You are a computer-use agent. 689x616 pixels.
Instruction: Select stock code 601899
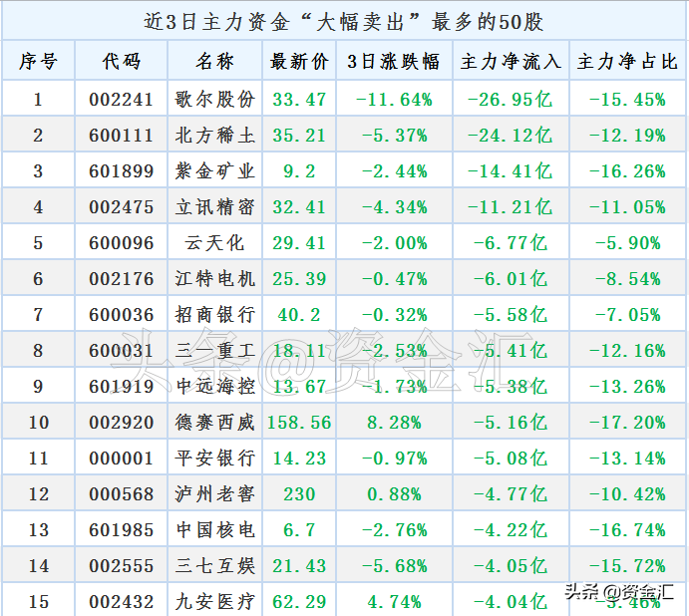tap(122, 171)
